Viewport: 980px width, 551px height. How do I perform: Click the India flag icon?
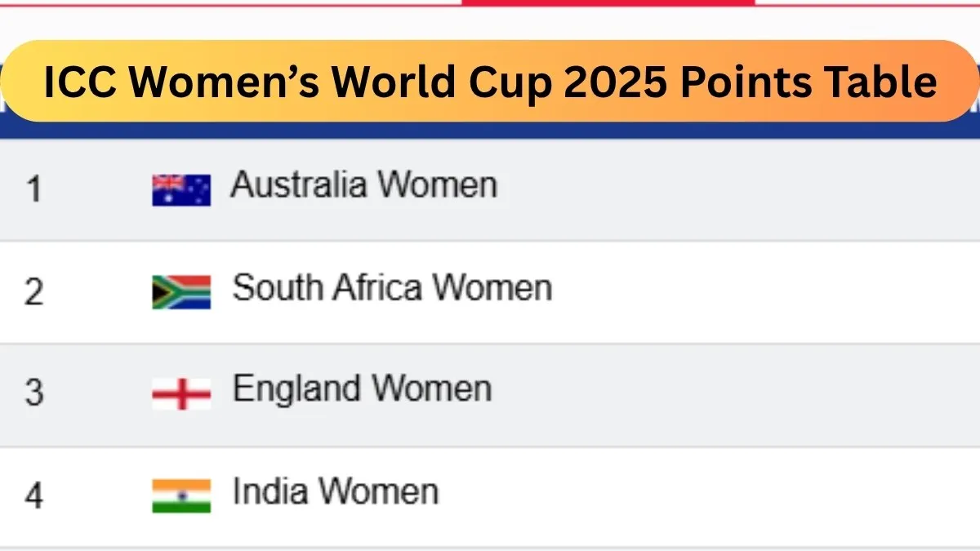coord(181,495)
